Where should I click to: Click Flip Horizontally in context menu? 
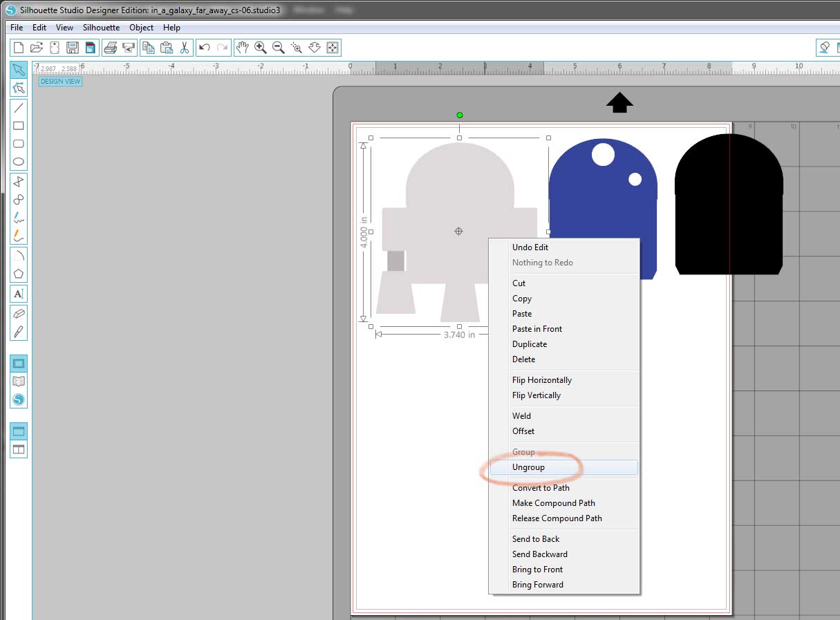point(541,380)
